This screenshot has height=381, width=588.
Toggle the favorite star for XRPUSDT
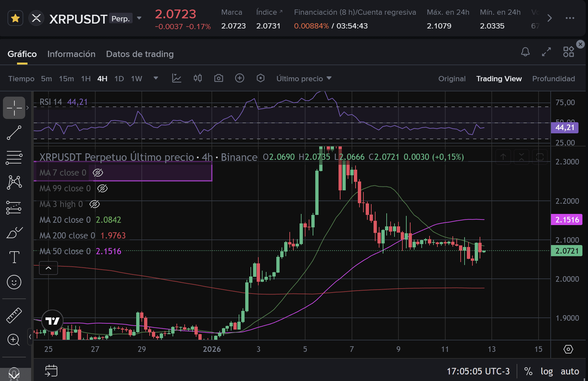pyautogui.click(x=15, y=18)
